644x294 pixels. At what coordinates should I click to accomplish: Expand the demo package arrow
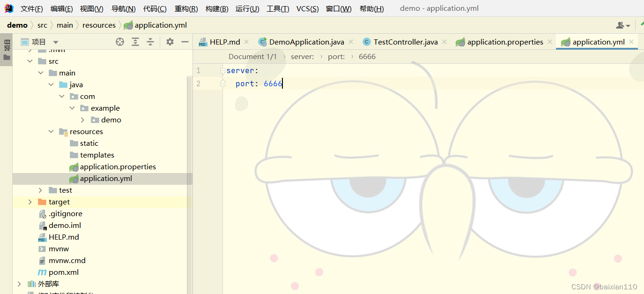tap(83, 120)
